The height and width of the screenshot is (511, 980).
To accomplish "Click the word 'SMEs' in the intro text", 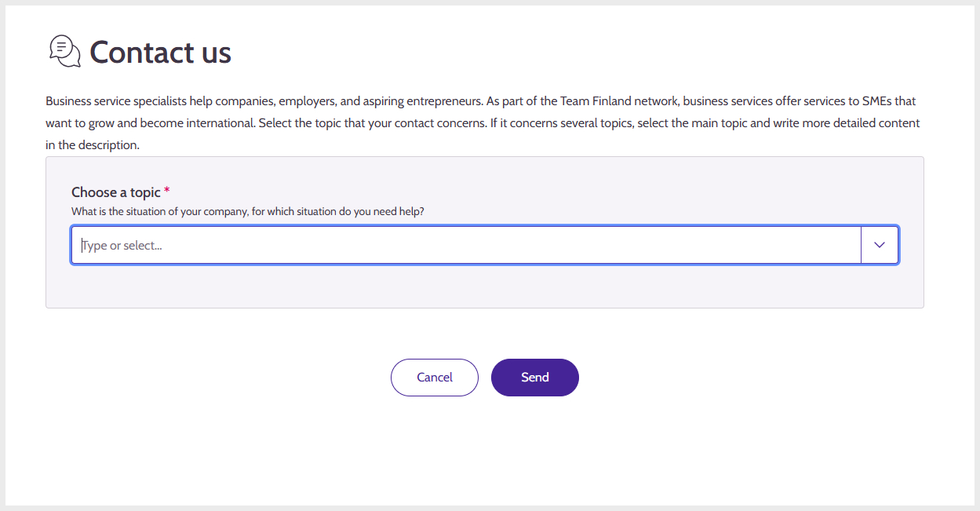I will pyautogui.click(x=876, y=101).
